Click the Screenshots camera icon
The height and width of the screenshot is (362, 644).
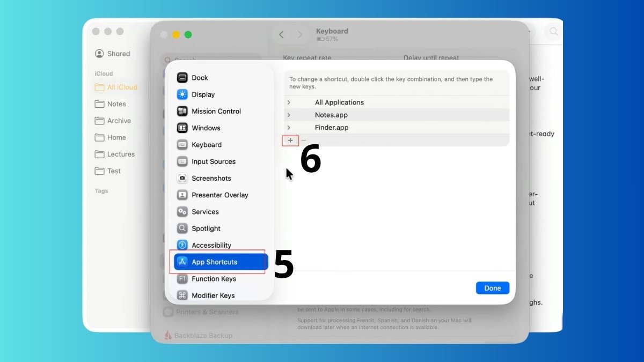(182, 178)
